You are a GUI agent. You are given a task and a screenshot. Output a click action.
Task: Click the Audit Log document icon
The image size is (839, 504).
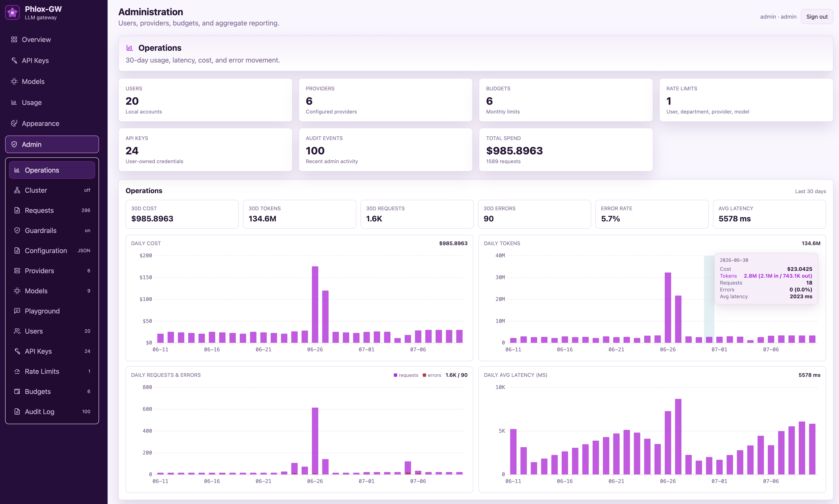tap(17, 412)
